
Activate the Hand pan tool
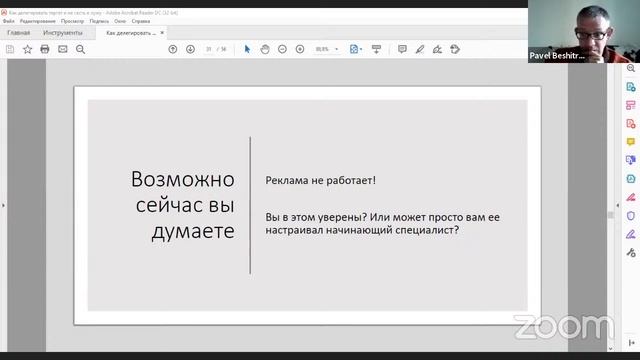(x=265, y=49)
